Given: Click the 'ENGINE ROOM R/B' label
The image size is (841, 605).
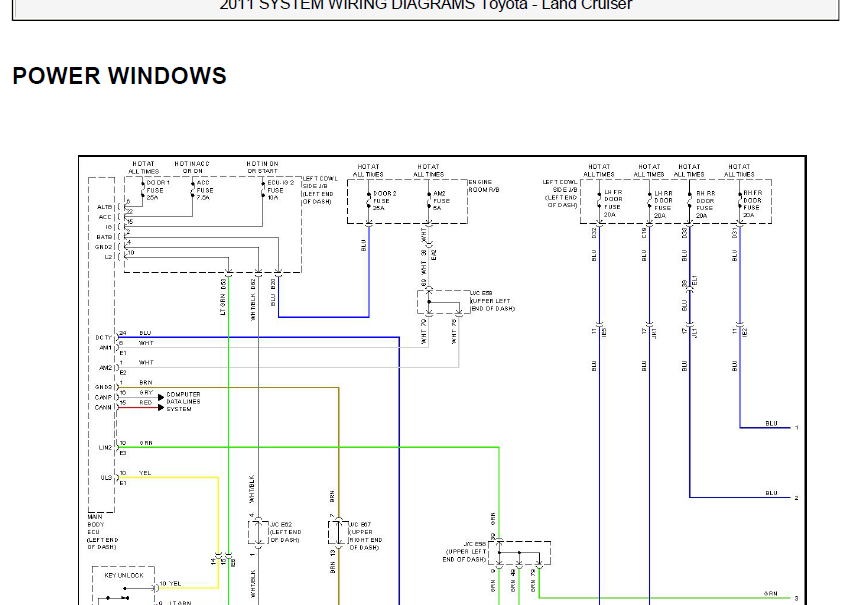Looking at the screenshot, I should (484, 186).
